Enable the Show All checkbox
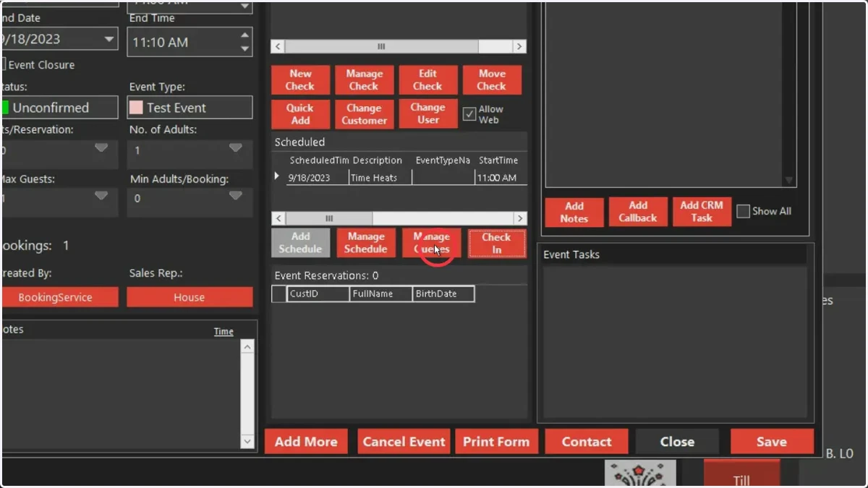The image size is (868, 488). 743,211
